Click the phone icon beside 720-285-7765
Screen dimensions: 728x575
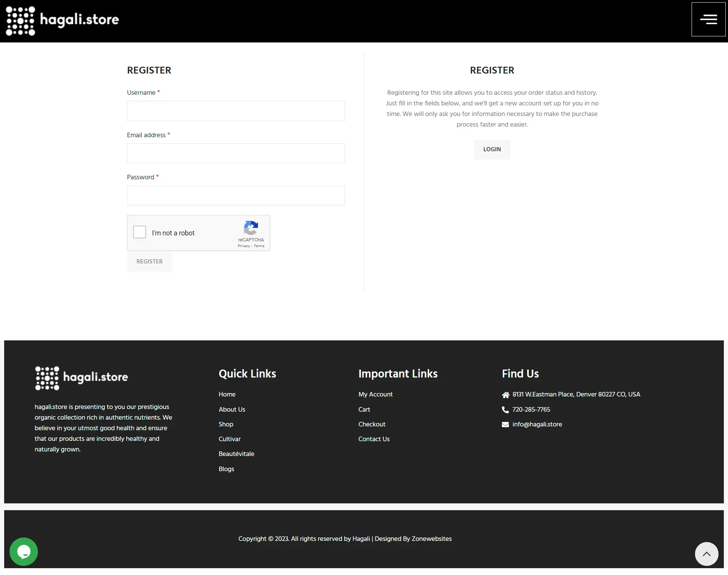point(505,410)
